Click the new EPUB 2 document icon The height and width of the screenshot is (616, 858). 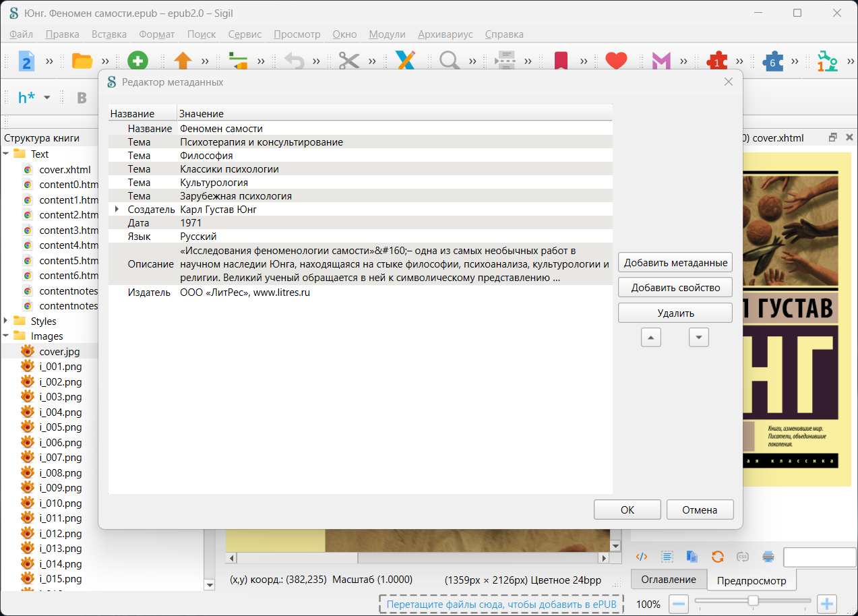26,61
